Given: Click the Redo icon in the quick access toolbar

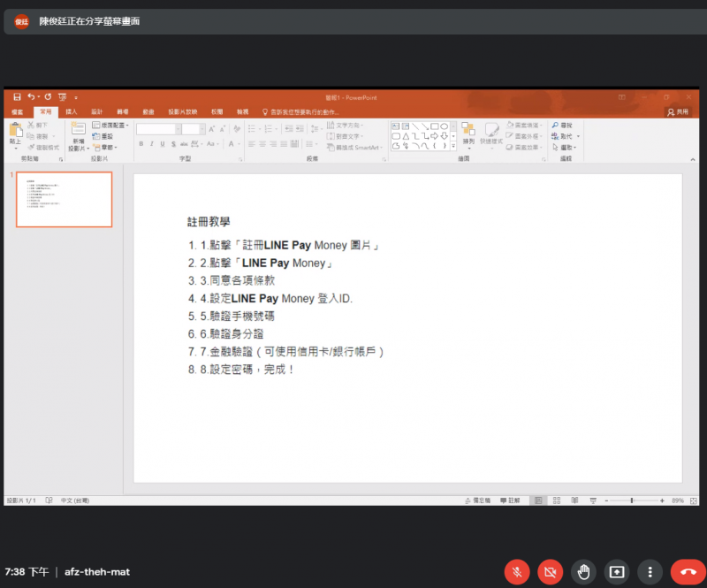Looking at the screenshot, I should tap(48, 96).
